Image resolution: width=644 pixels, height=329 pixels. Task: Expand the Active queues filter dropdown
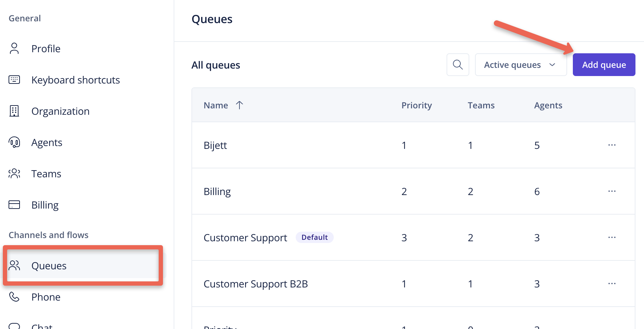[521, 65]
